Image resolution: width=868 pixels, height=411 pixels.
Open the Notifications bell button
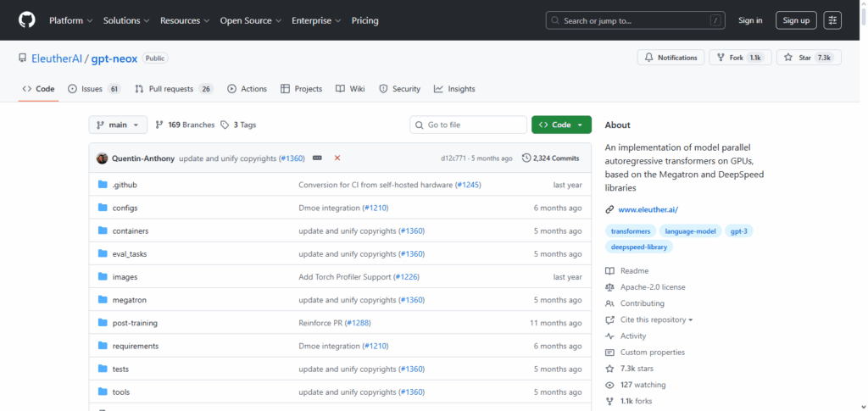coord(670,58)
